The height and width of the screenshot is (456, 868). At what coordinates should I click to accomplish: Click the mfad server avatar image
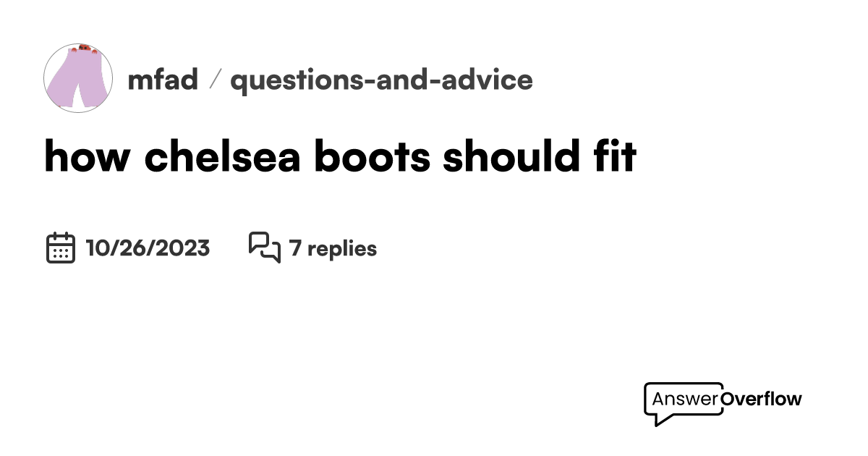78,77
